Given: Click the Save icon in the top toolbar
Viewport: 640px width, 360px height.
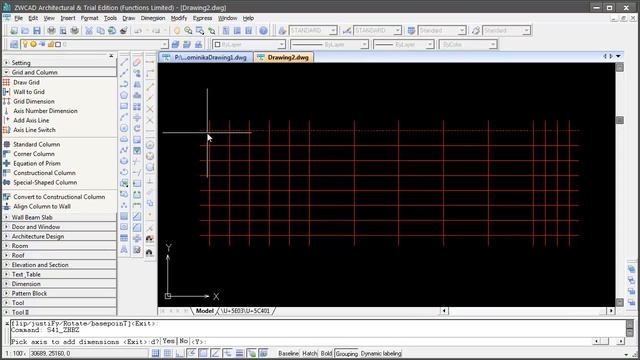Looking at the screenshot, I should (x=37, y=31).
